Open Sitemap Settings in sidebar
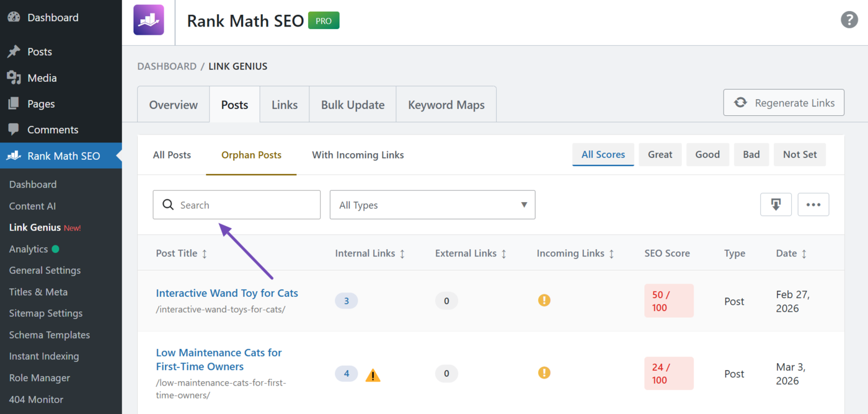The image size is (868, 414). [46, 313]
